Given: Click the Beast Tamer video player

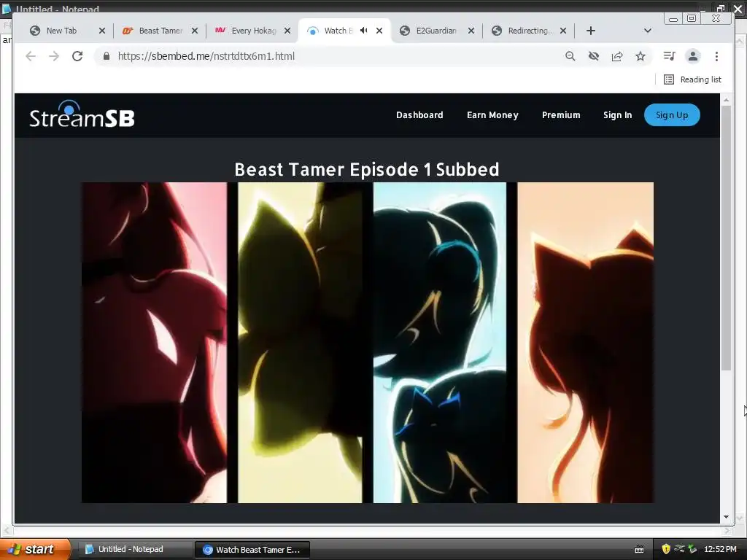Looking at the screenshot, I should [368, 343].
